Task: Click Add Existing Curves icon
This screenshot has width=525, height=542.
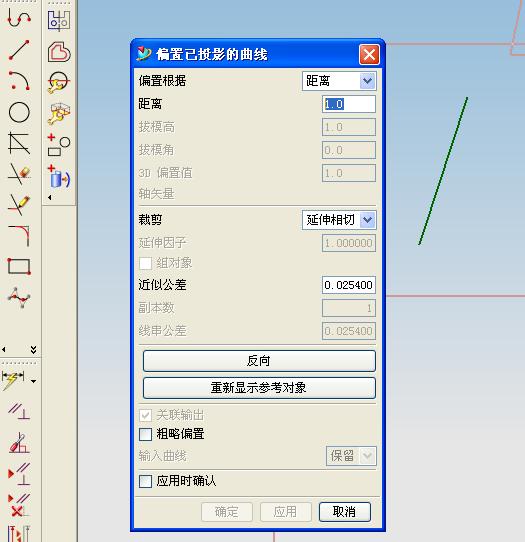Action: [59, 144]
